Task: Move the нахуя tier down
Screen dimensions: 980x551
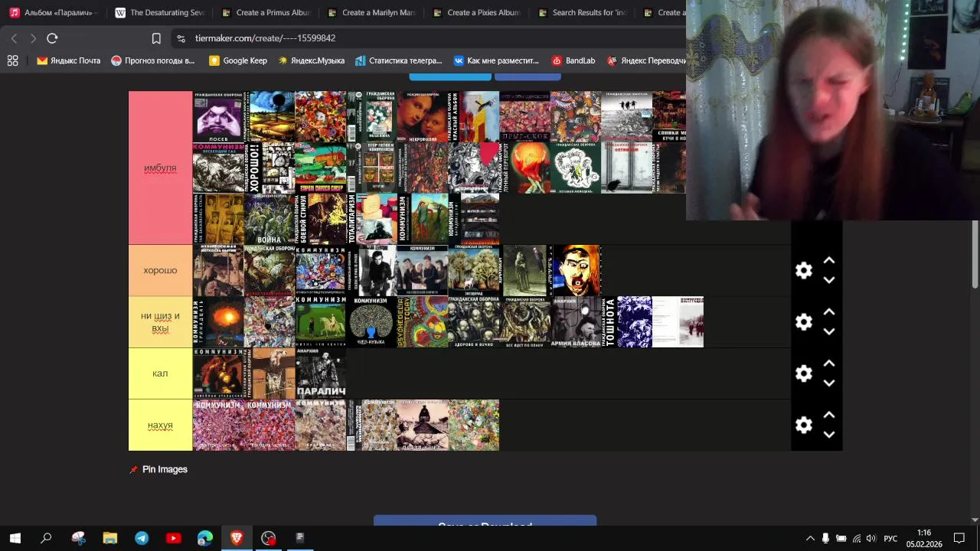Action: (x=828, y=435)
